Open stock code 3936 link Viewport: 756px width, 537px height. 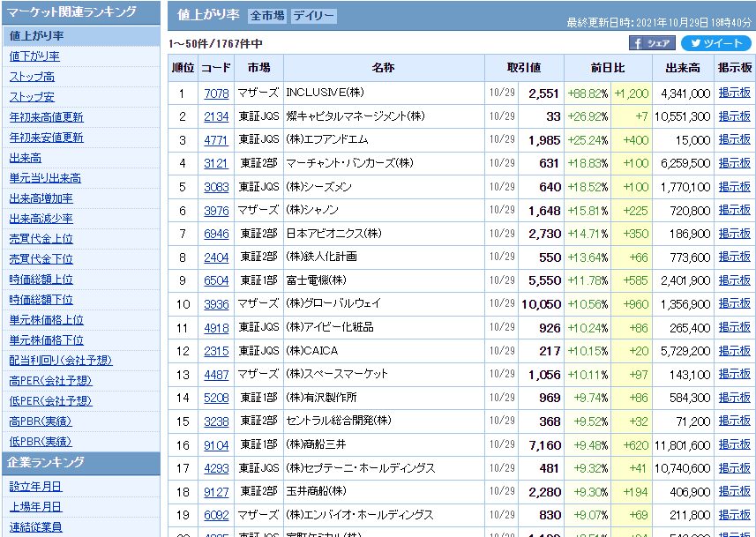click(216, 304)
